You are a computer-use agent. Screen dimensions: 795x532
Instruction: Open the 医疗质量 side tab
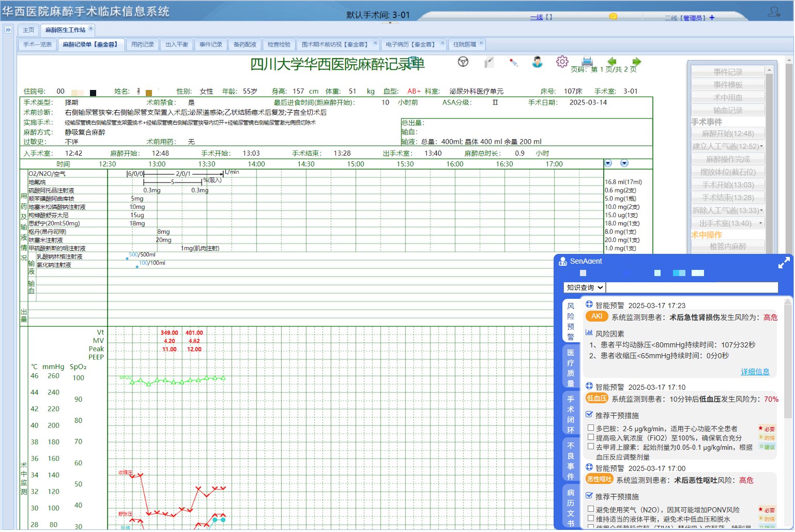(571, 368)
